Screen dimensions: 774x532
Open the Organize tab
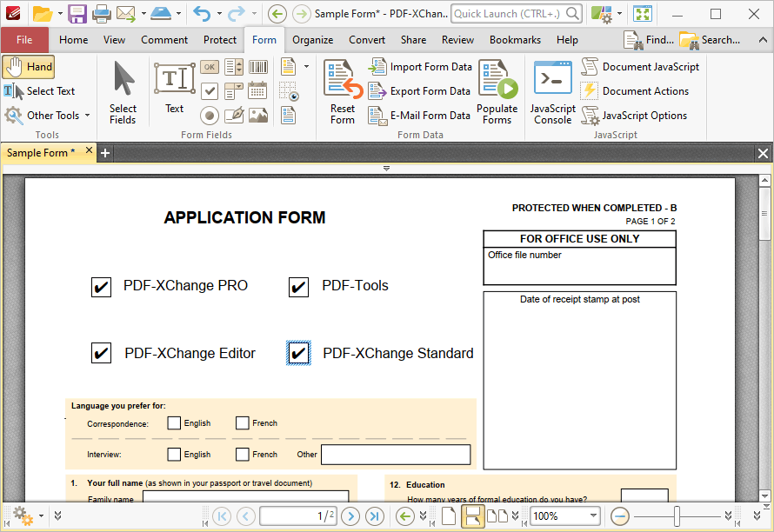coord(312,40)
